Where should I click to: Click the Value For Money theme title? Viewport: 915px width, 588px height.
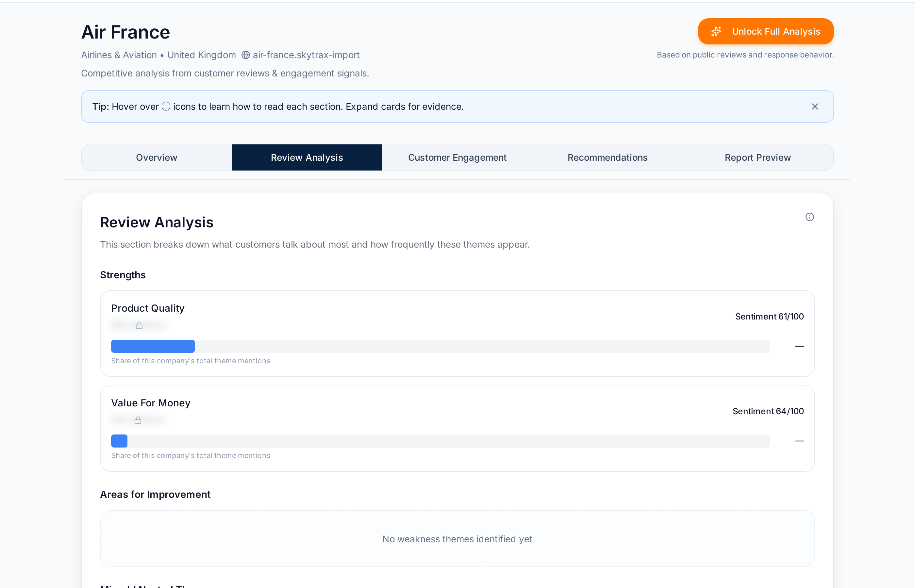(x=150, y=403)
